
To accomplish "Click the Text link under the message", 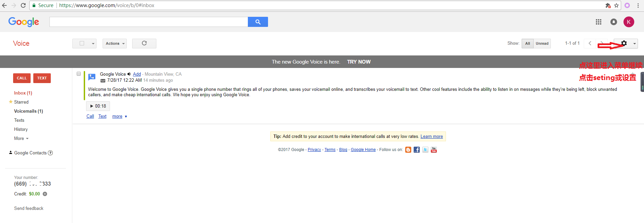I will tap(102, 116).
